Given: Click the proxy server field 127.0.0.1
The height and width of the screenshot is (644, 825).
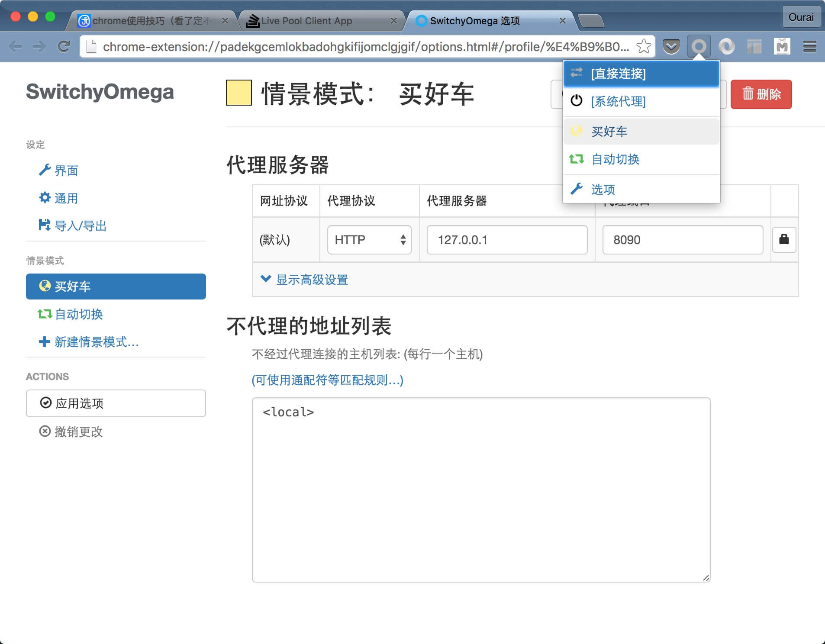Looking at the screenshot, I should pyautogui.click(x=507, y=239).
